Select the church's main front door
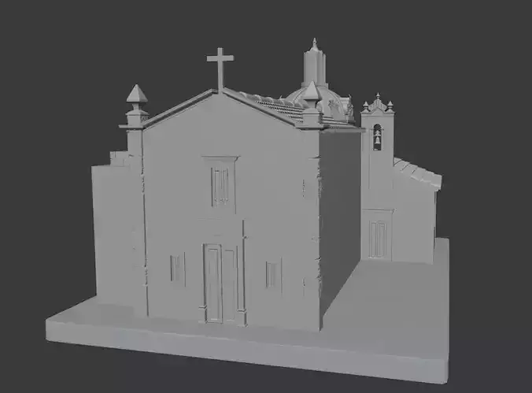Viewport: 532px width, 393px height. pyautogui.click(x=220, y=283)
